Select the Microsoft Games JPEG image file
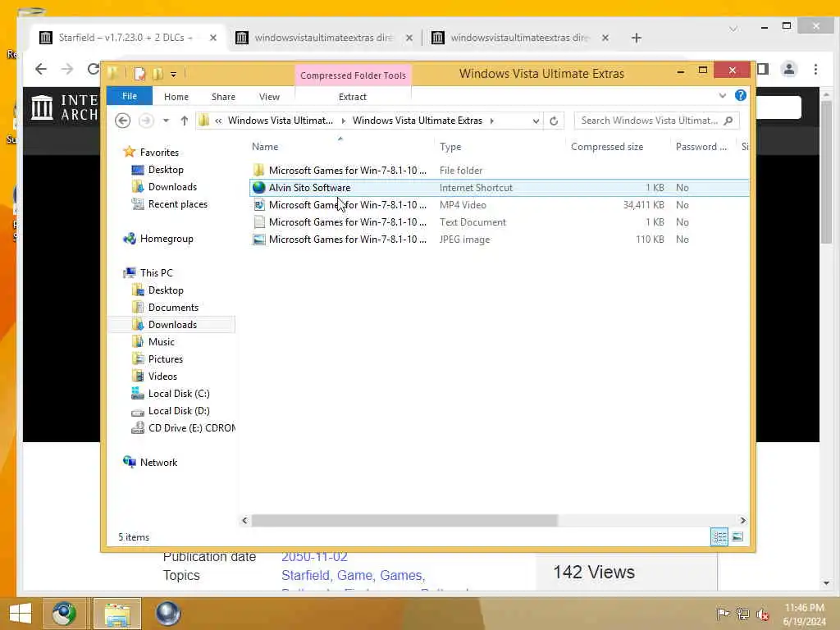Viewport: 840px width, 630px height. [499, 240]
